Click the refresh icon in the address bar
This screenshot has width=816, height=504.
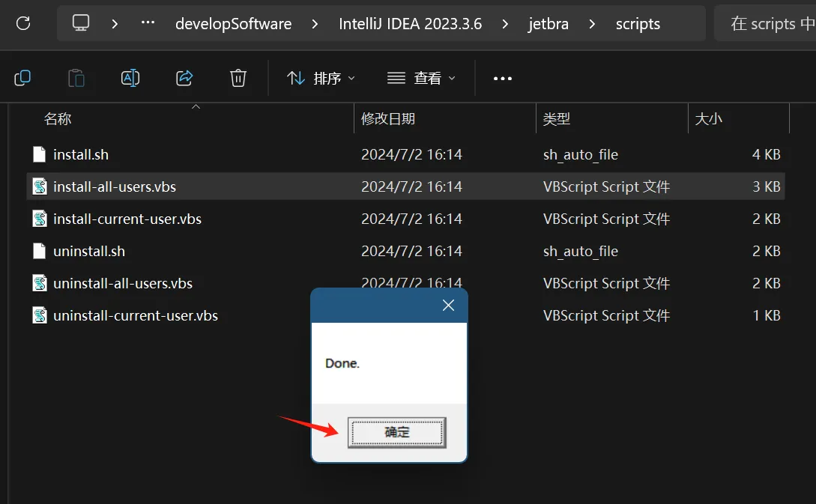point(23,23)
